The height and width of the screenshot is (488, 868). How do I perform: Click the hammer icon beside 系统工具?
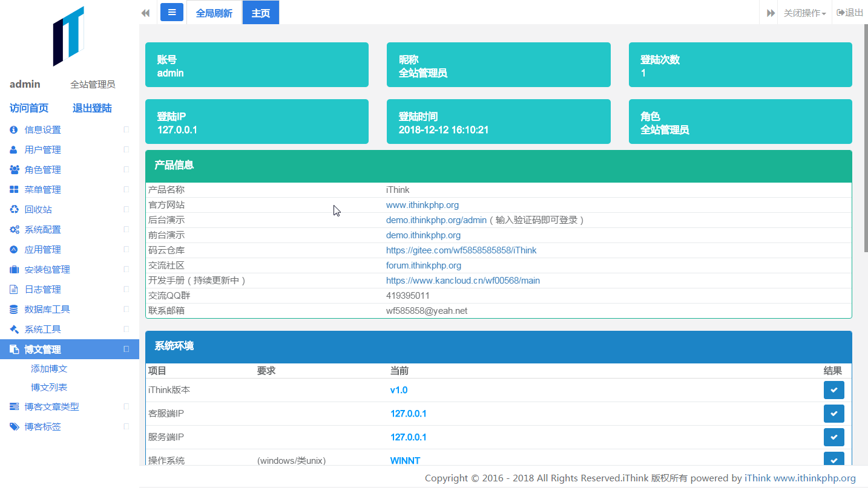14,330
